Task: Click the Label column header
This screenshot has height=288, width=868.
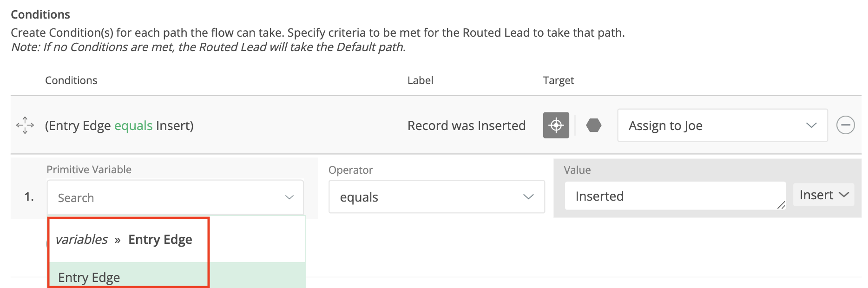Action: (420, 80)
